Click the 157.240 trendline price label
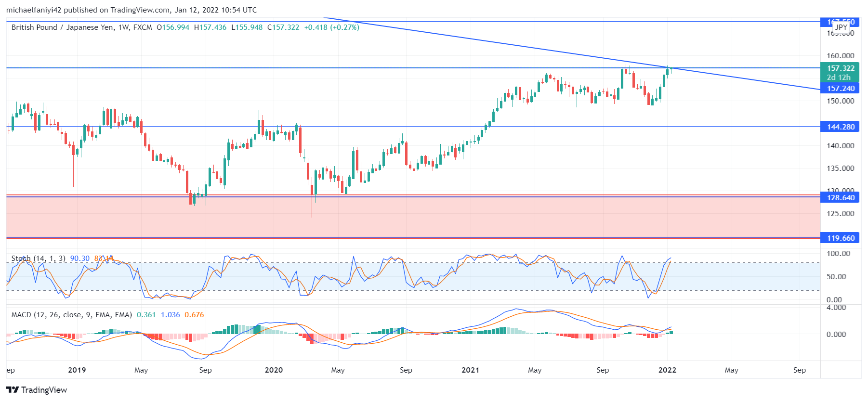Image resolution: width=868 pixels, height=401 pixels. pos(841,89)
